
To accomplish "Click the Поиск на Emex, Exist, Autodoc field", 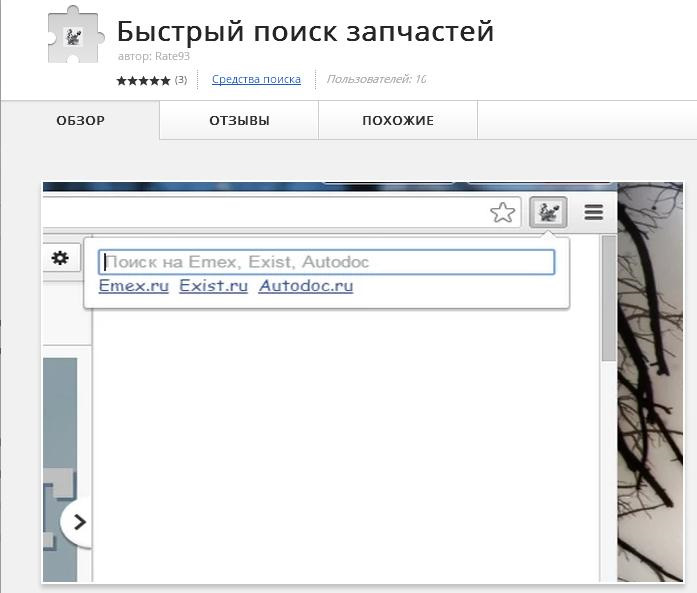I will 326,262.
